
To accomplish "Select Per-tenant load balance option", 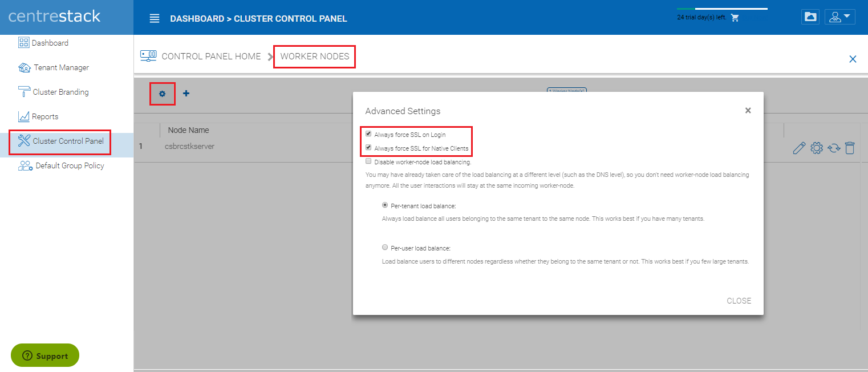I will (x=385, y=205).
